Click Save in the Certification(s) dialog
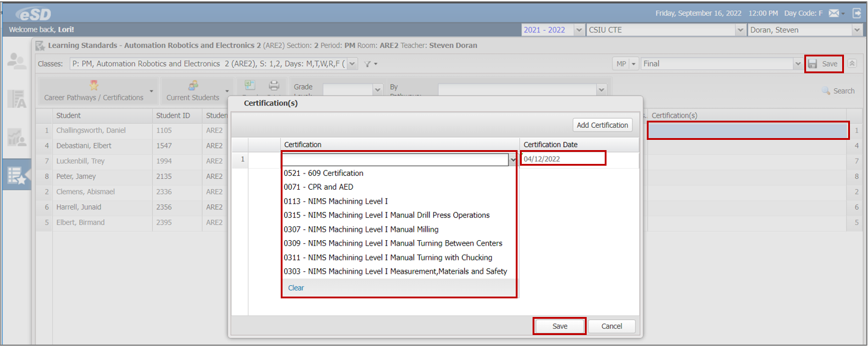Screen dimensions: 868x347 coord(560,326)
